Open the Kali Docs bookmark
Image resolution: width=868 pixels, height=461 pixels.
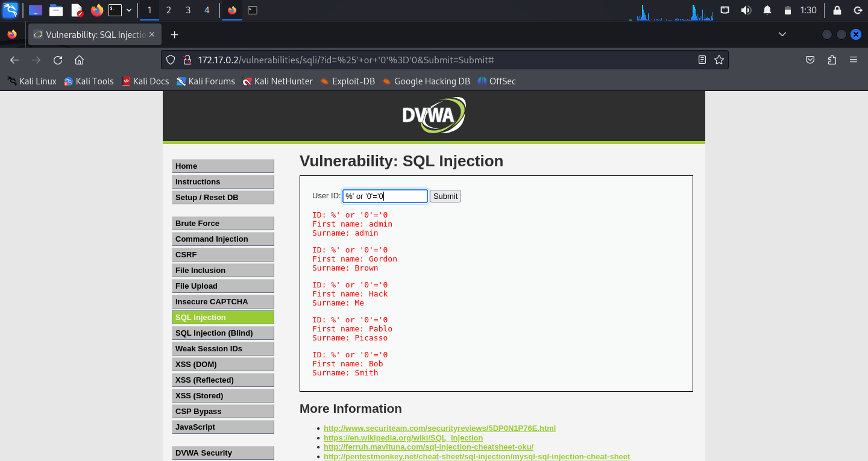click(145, 81)
